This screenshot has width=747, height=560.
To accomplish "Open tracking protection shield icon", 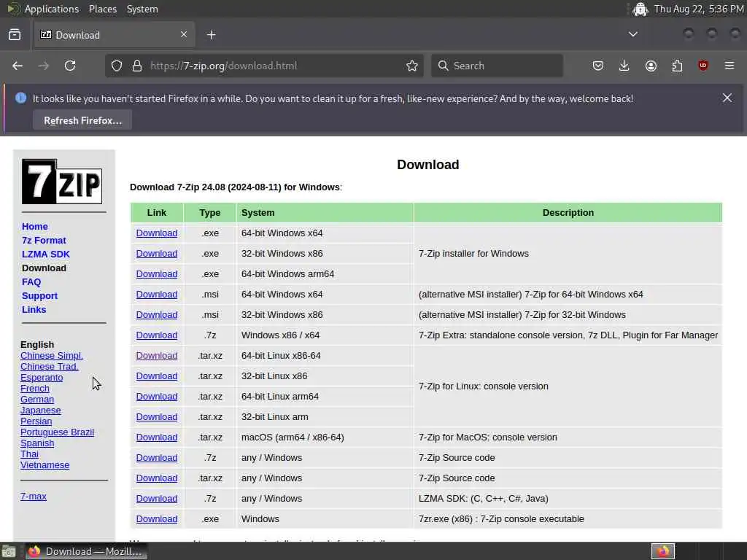I will (117, 66).
